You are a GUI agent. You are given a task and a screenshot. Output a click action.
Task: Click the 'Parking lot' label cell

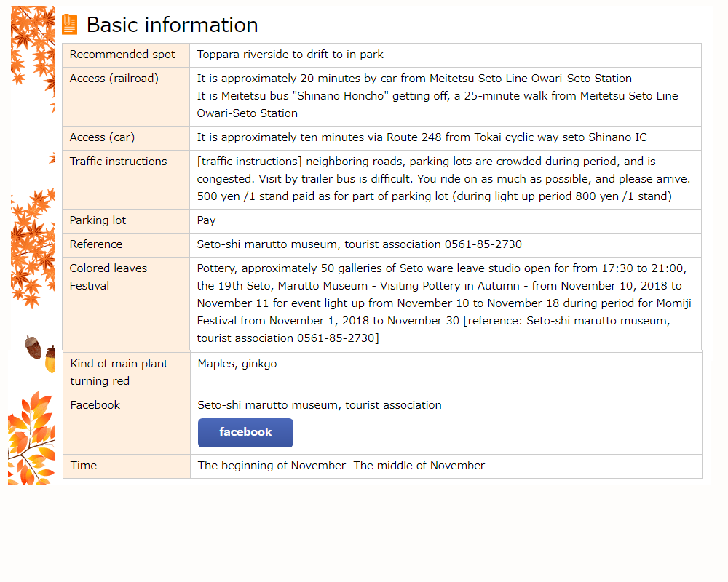pos(126,221)
